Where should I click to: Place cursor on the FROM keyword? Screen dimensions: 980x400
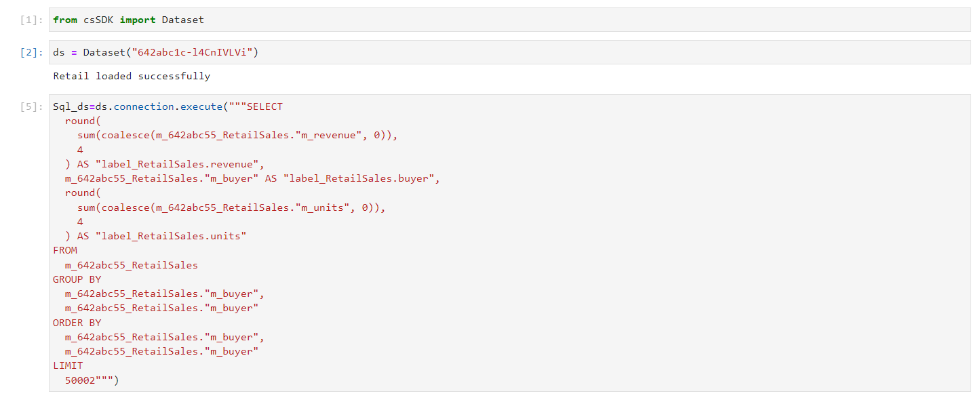[65, 250]
